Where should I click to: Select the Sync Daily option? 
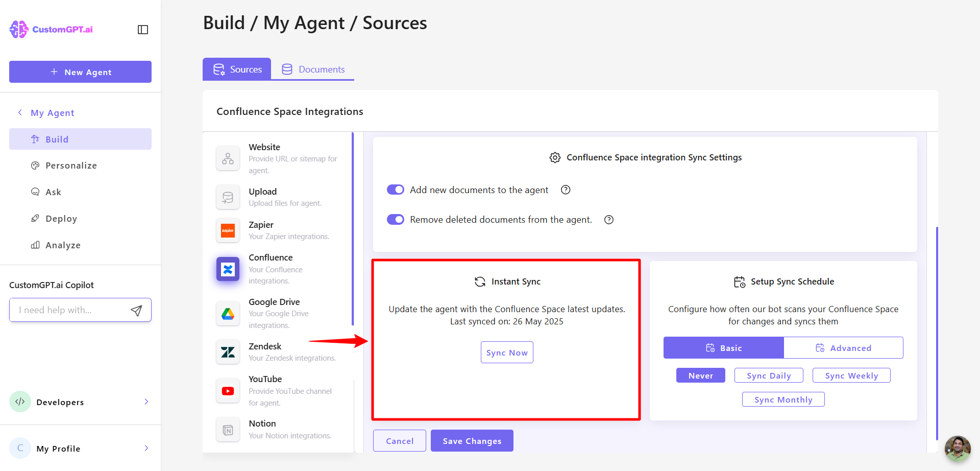tap(769, 375)
